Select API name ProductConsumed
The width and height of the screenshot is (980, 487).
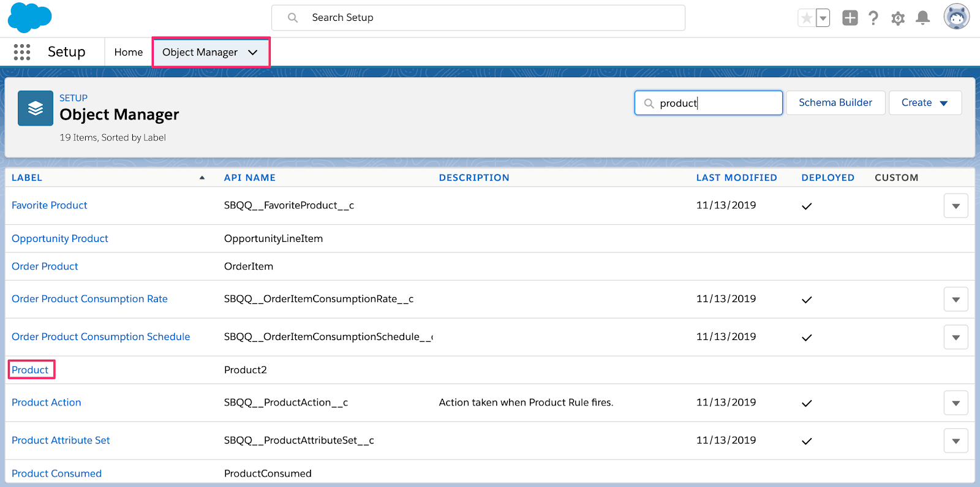click(x=268, y=474)
